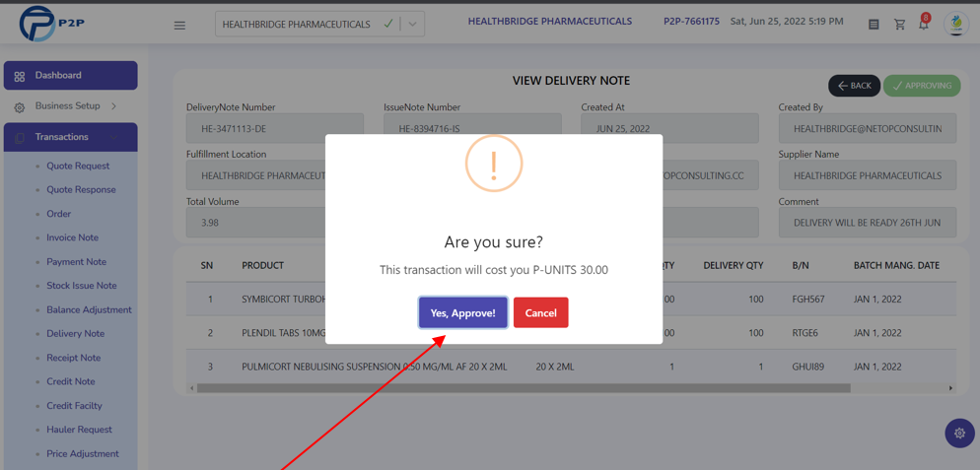Go to Delivery Note in sidebar
Screen dimensions: 980x470
point(76,334)
